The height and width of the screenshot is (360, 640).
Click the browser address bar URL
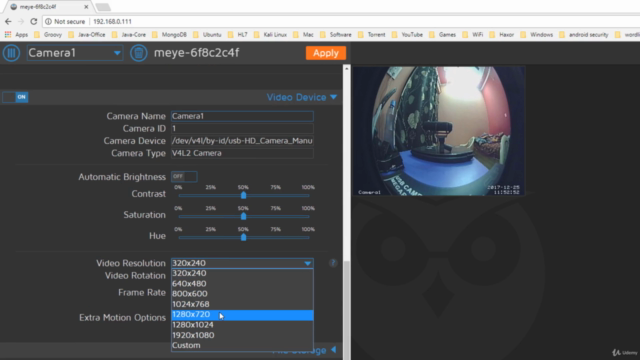coord(112,22)
